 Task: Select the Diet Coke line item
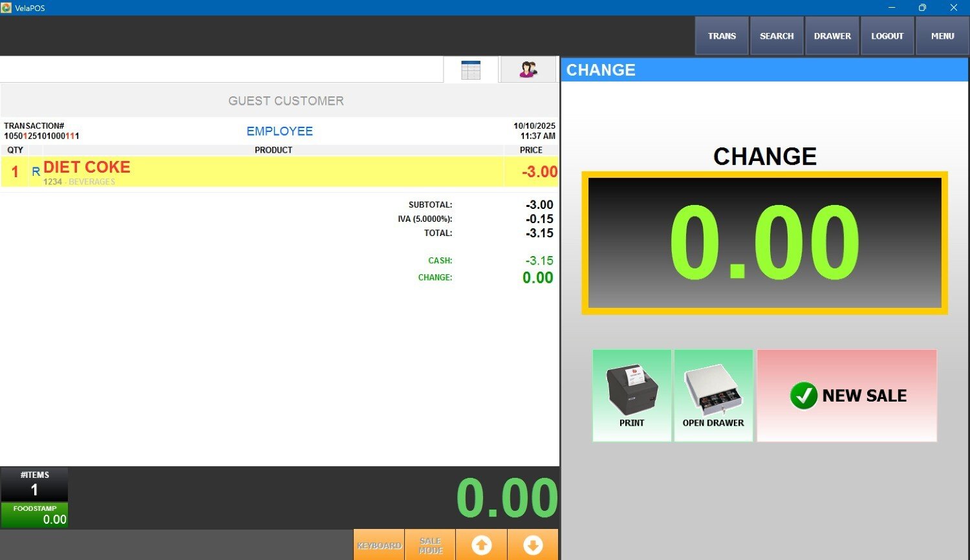coord(272,172)
